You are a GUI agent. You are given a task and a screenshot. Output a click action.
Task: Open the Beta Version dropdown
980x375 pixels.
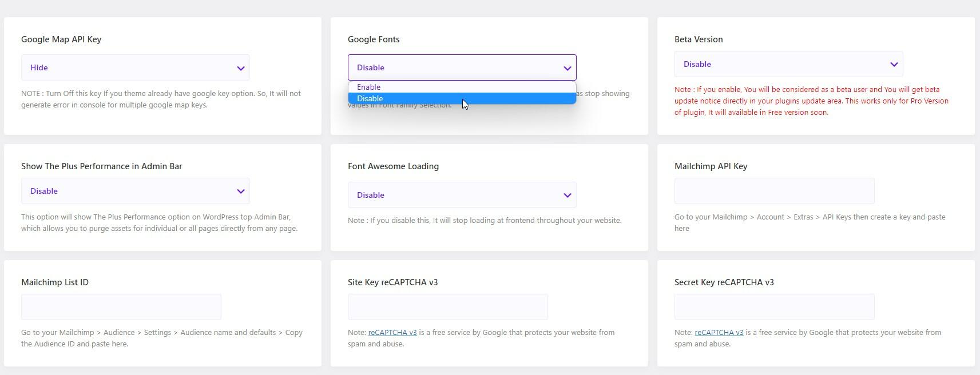[x=788, y=64]
